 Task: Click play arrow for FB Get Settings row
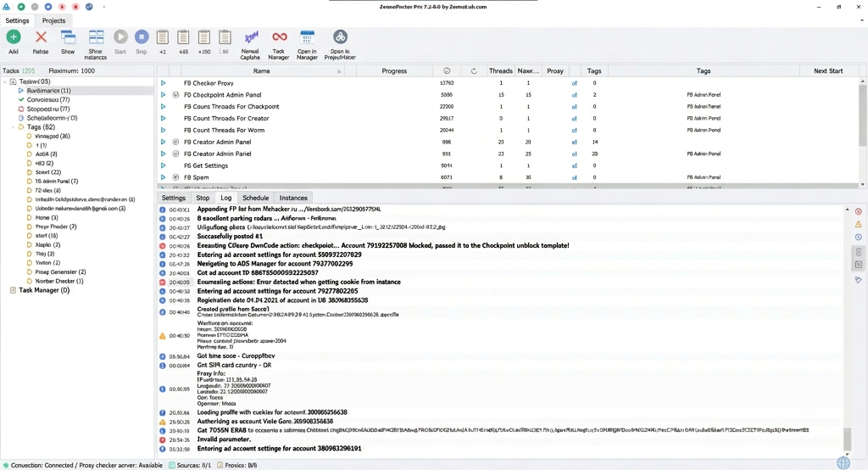(x=164, y=165)
